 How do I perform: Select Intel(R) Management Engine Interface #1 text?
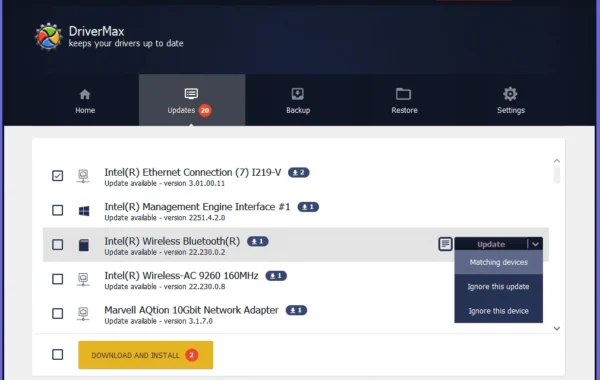pyautogui.click(x=197, y=207)
